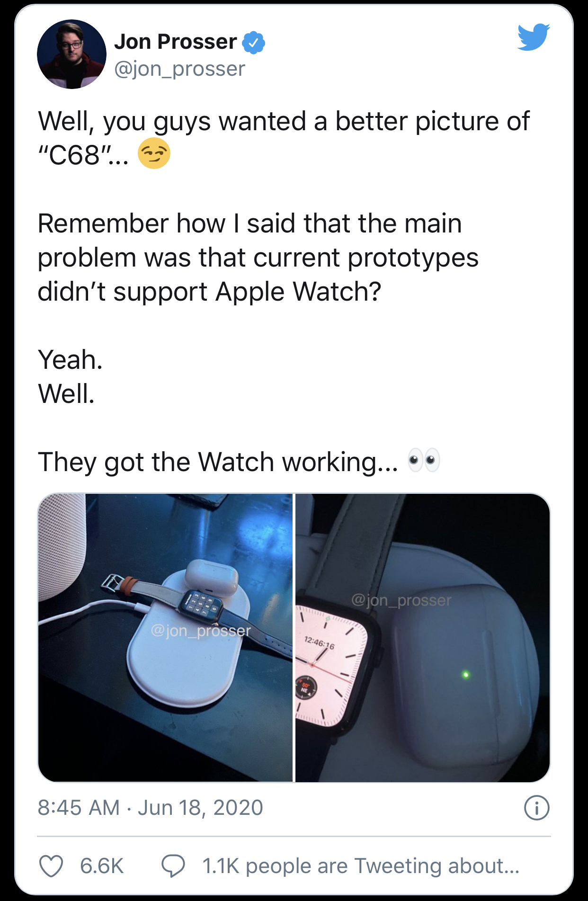Click 'They got the Watch working' line
Screen dimensions: 588x901
point(218,462)
